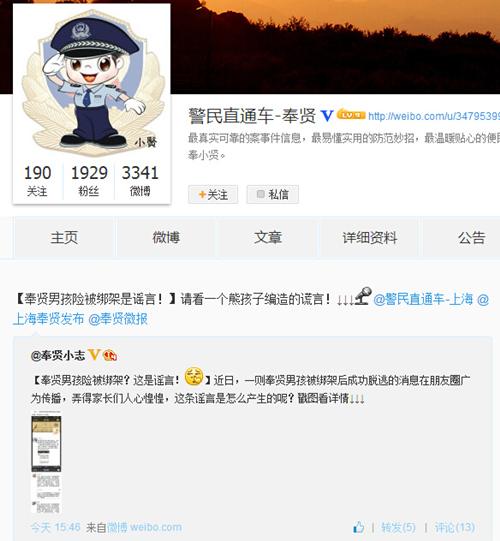
Task: Select the 文章 tab
Action: 268,238
